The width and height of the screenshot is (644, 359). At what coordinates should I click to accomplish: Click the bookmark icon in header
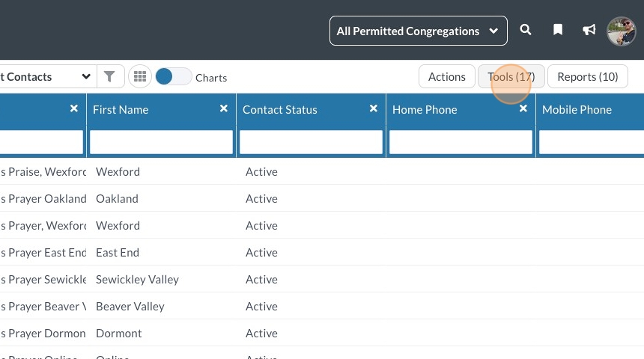point(558,31)
